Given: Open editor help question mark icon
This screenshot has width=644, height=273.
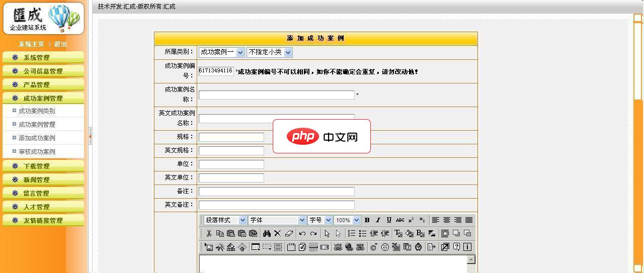Looking at the screenshot, I should pyautogui.click(x=456, y=247).
